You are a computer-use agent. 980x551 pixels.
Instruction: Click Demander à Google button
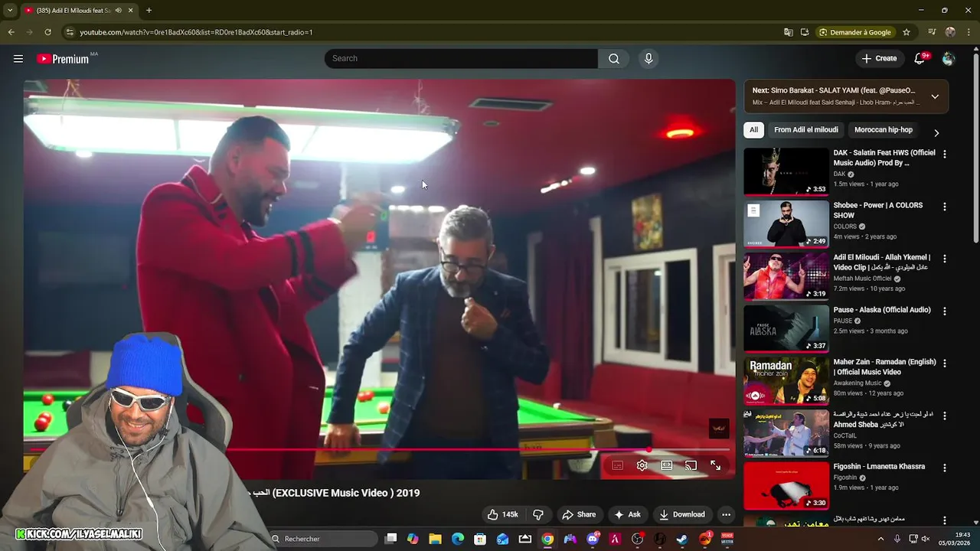[855, 32]
